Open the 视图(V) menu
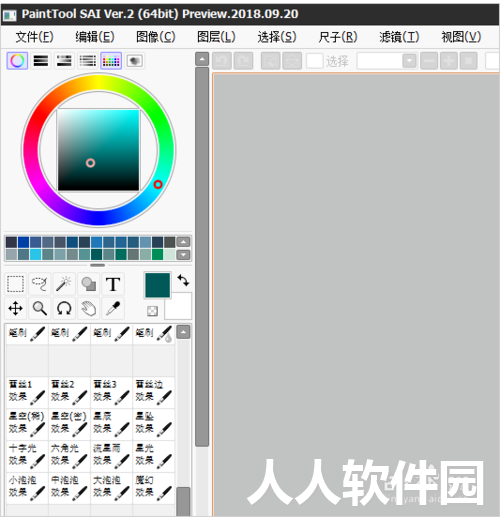 [461, 37]
